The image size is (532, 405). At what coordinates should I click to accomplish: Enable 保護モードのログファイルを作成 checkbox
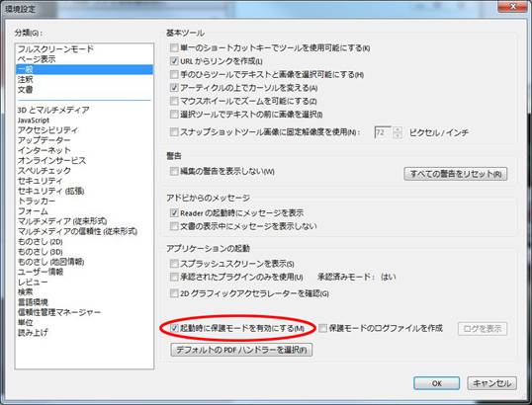tap(322, 328)
